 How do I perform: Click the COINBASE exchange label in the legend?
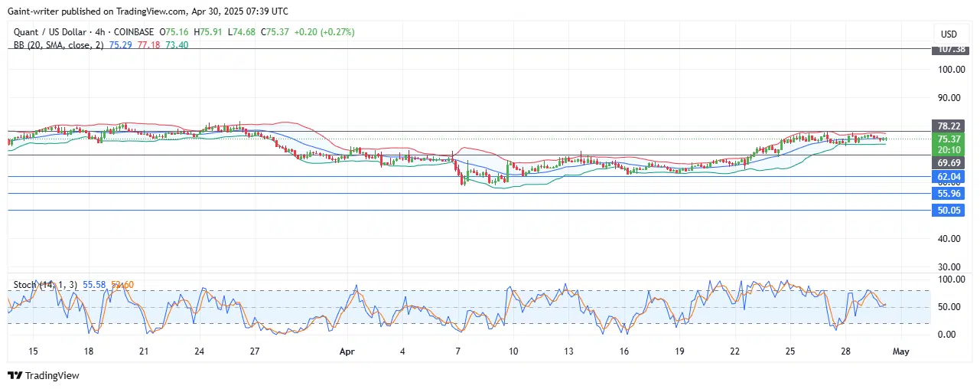tap(134, 32)
